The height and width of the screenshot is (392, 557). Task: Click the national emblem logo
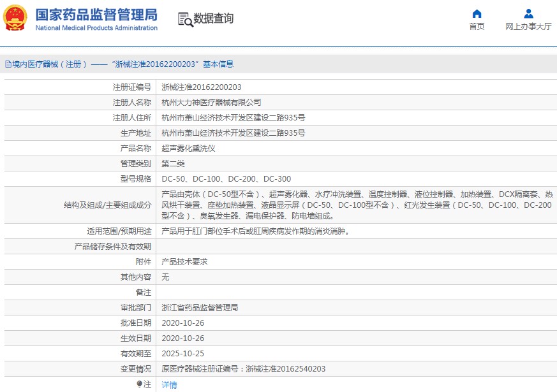click(x=15, y=18)
